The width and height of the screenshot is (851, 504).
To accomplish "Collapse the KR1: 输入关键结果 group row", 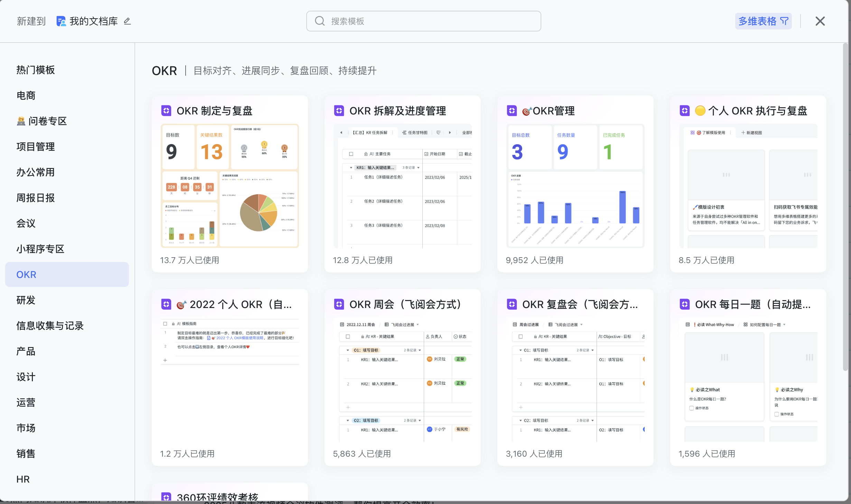I will click(351, 168).
